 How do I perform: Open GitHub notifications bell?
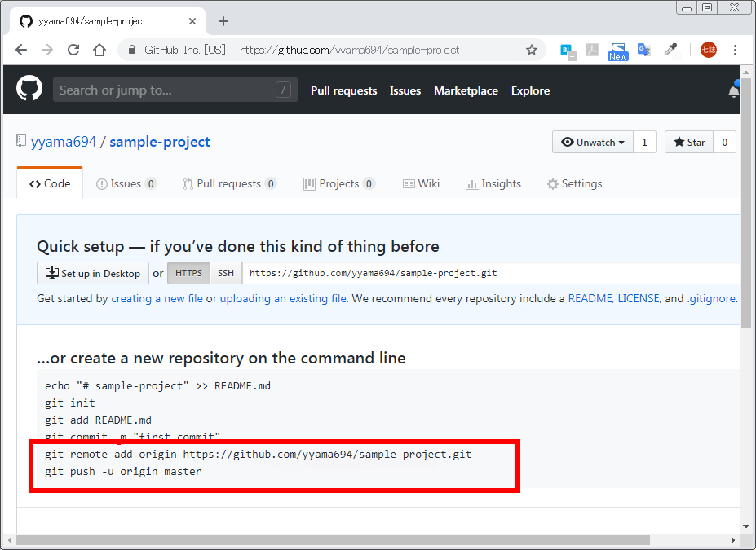(734, 90)
